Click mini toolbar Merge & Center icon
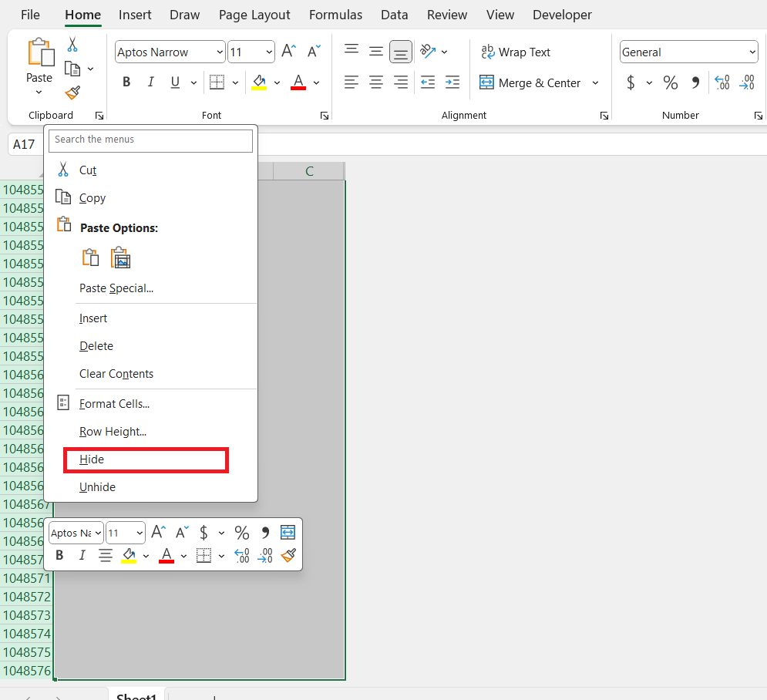Screen dimensions: 767x700 [x=288, y=532]
